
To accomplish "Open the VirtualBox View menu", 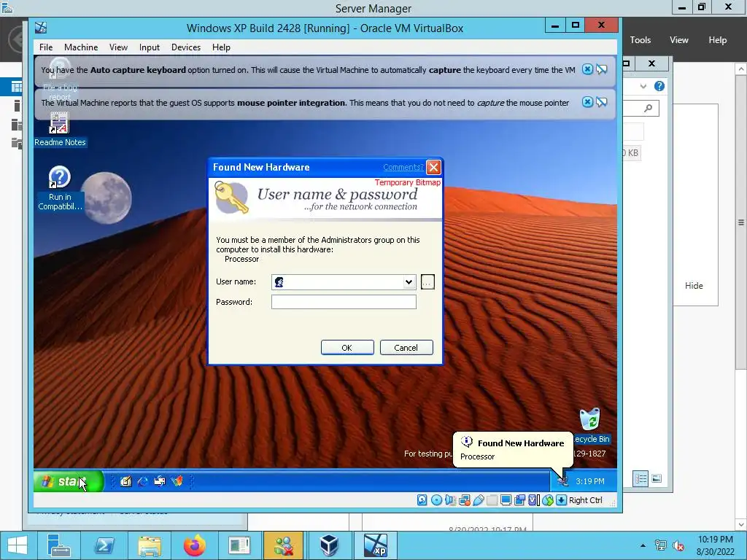I will coord(118,47).
